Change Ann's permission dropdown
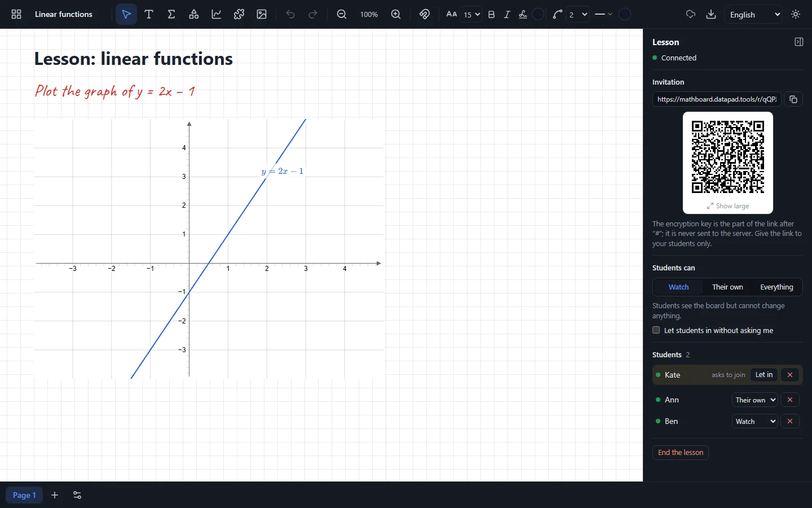 click(755, 400)
